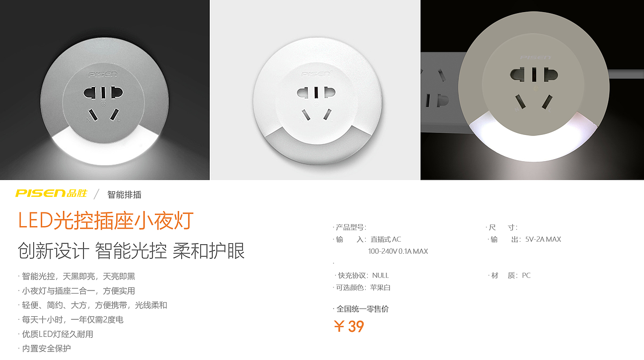This screenshot has width=644, height=360.
Task: Click the 智能光控，天黑即亮 bullet line
Action: point(76,276)
